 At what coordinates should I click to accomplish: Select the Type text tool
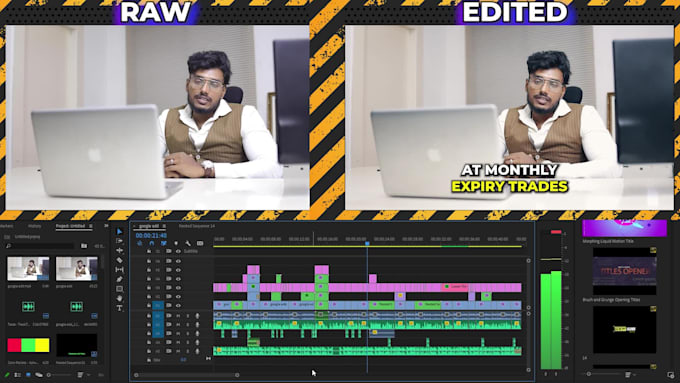click(x=120, y=308)
